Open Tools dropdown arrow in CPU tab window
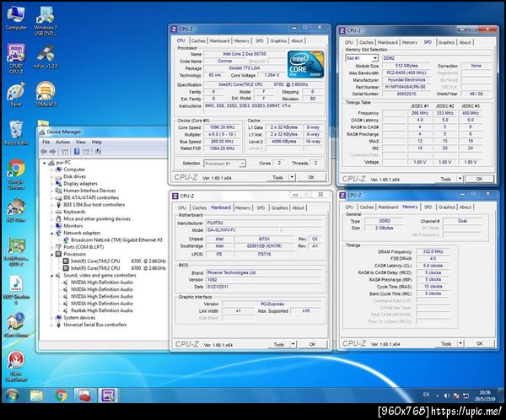The height and width of the screenshot is (420, 506). [x=292, y=177]
